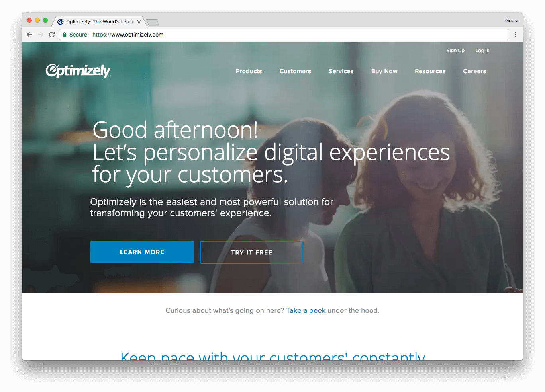The height and width of the screenshot is (392, 545).
Task: Click the Guest profile label
Action: [x=512, y=21]
